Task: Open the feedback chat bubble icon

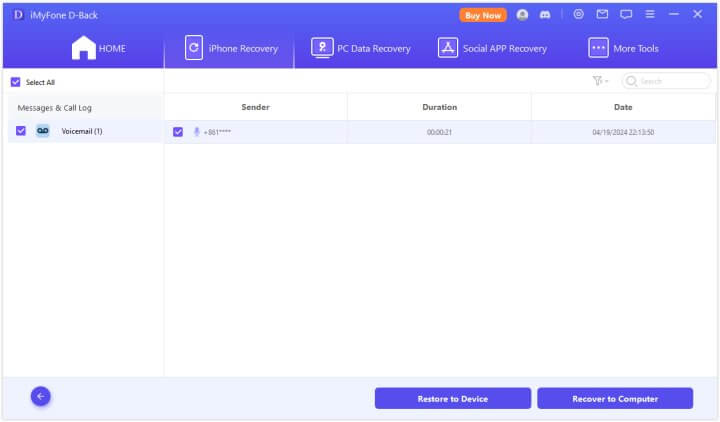Action: pyautogui.click(x=626, y=15)
